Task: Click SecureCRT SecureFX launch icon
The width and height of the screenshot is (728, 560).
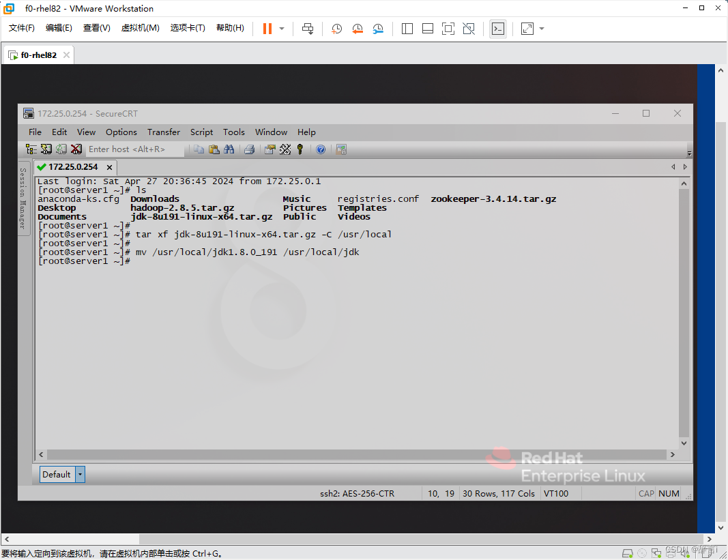Action: (x=341, y=149)
